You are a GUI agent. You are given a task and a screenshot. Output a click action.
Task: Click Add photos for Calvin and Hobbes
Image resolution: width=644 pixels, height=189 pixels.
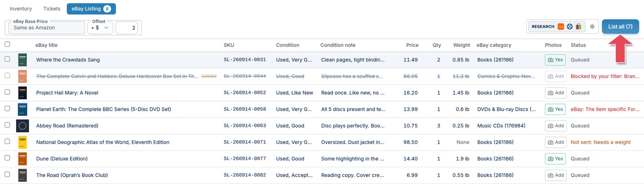tap(556, 76)
